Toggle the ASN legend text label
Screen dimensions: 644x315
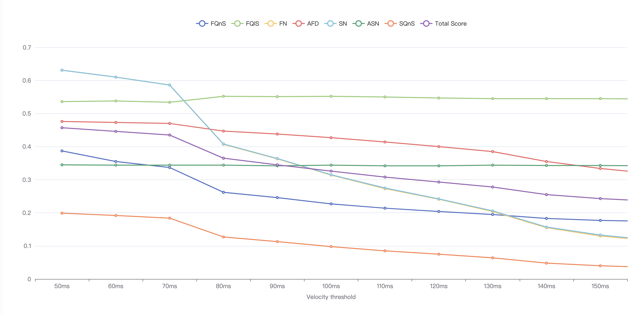point(373,23)
